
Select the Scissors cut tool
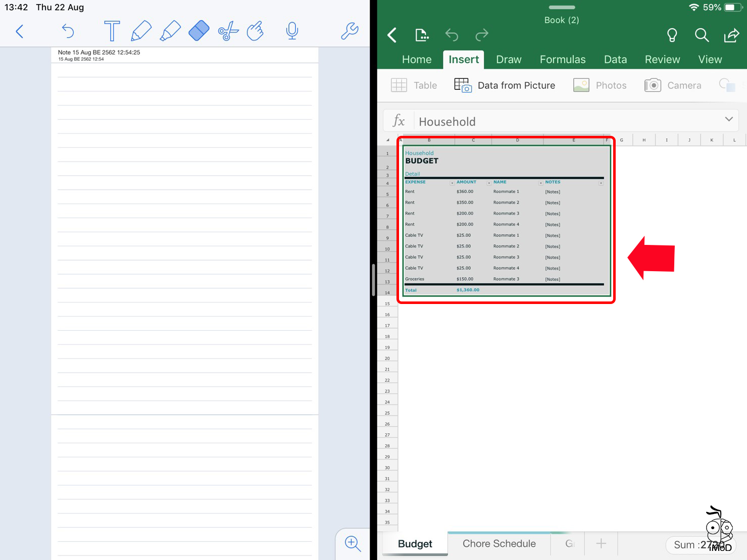[228, 31]
